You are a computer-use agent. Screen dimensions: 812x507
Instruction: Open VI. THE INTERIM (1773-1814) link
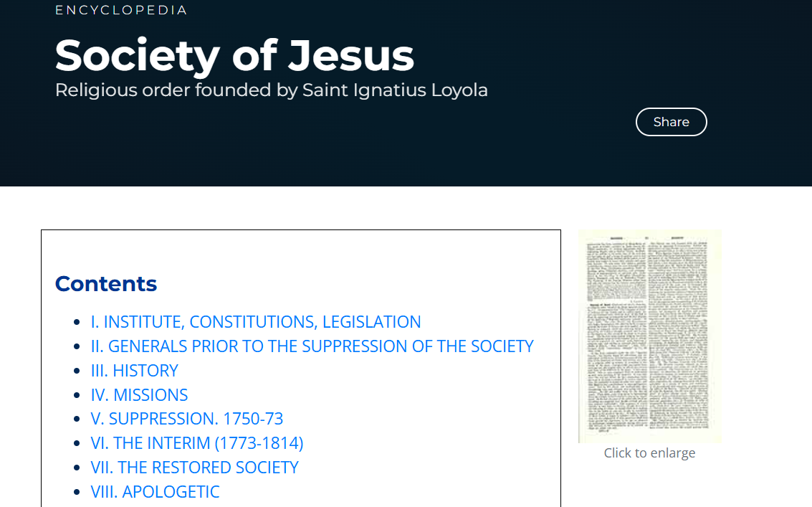pyautogui.click(x=197, y=443)
